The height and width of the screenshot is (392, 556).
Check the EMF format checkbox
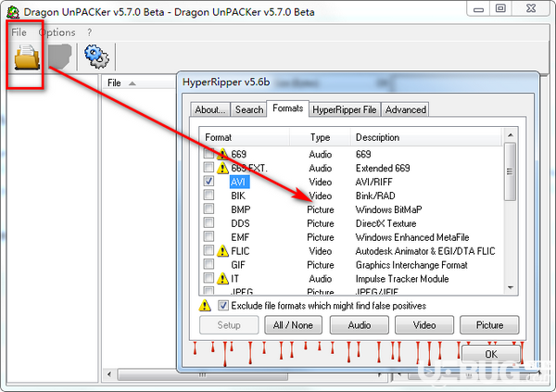[208, 236]
